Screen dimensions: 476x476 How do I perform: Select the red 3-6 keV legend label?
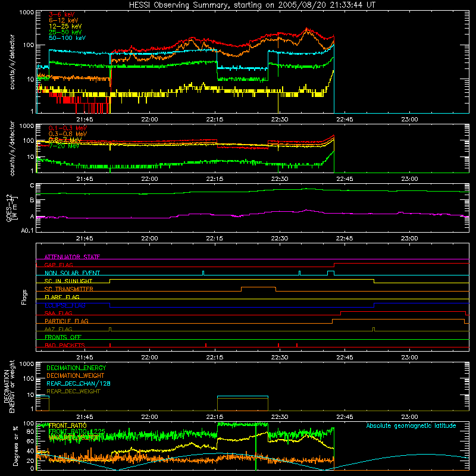[x=62, y=14]
